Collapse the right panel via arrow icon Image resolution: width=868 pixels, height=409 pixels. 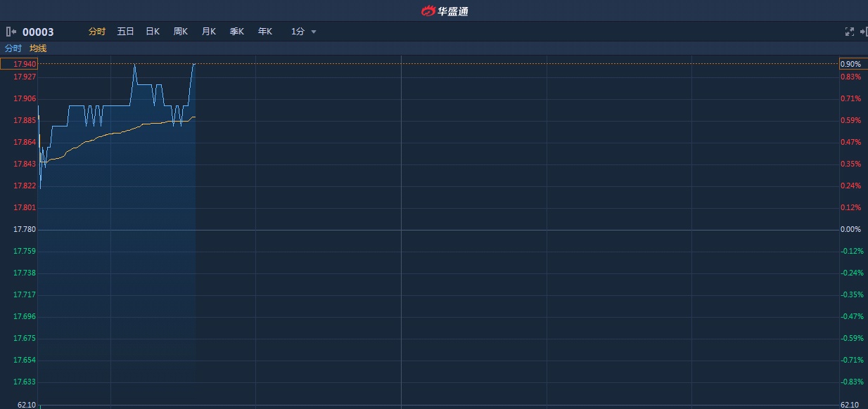click(x=864, y=32)
